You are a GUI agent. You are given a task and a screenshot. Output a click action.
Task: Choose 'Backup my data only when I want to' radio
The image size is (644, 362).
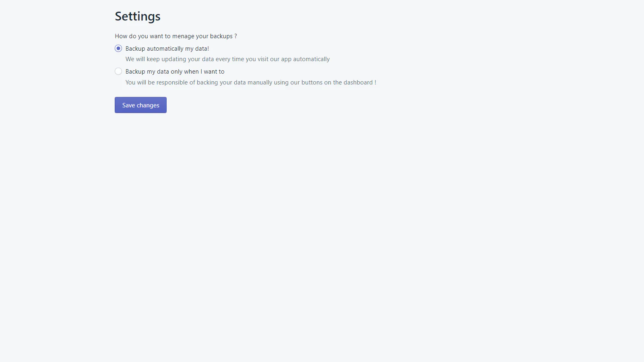pos(118,71)
